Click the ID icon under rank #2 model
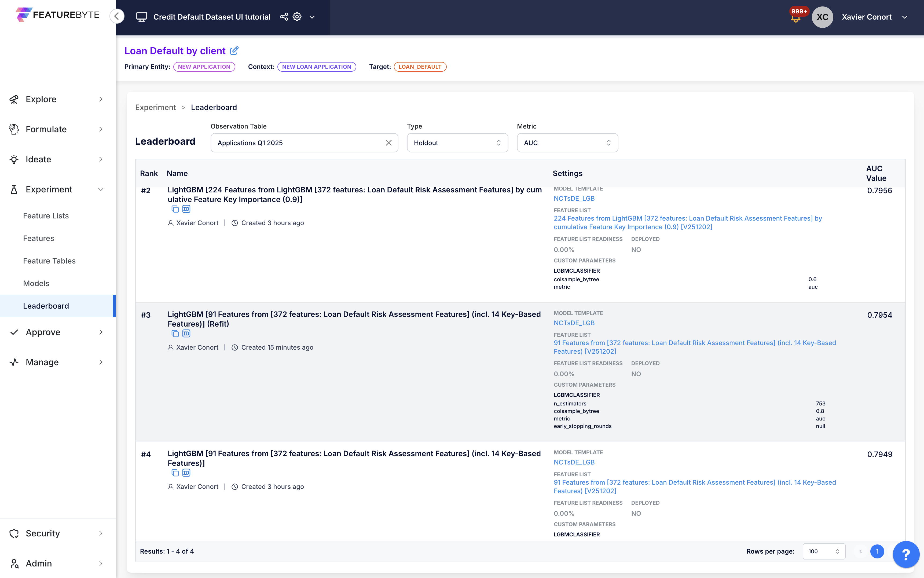The width and height of the screenshot is (924, 578). tap(186, 209)
